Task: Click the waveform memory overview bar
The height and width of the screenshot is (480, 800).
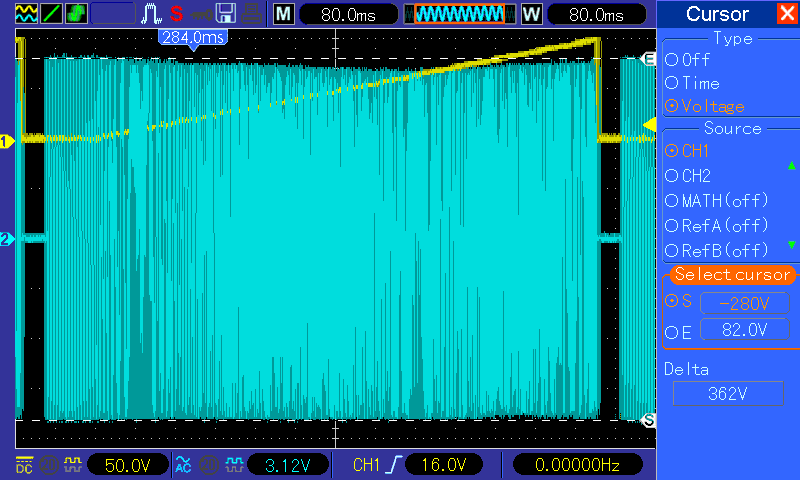Action: pyautogui.click(x=460, y=14)
